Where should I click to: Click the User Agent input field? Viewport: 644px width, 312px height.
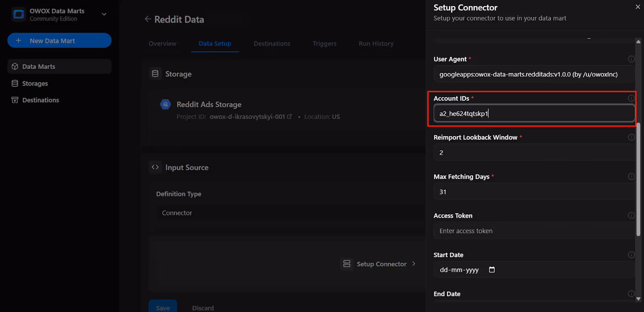(x=534, y=74)
